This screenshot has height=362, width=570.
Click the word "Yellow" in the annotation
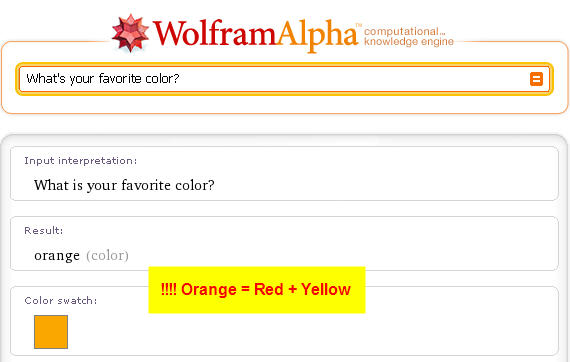tap(326, 290)
